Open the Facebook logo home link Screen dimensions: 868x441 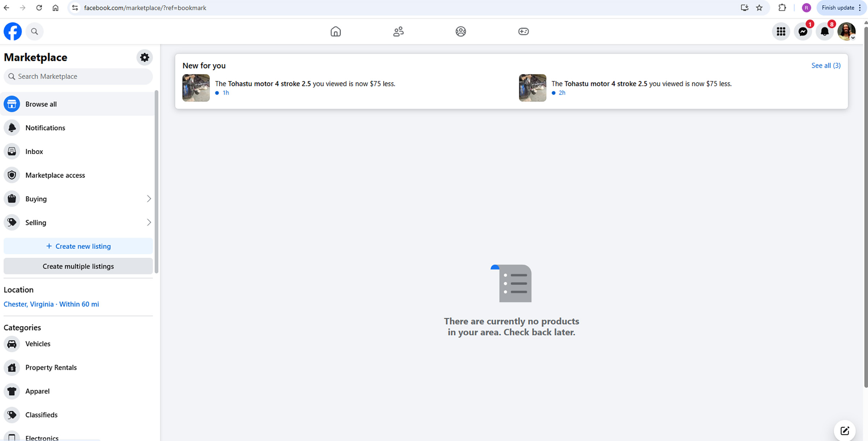tap(13, 31)
